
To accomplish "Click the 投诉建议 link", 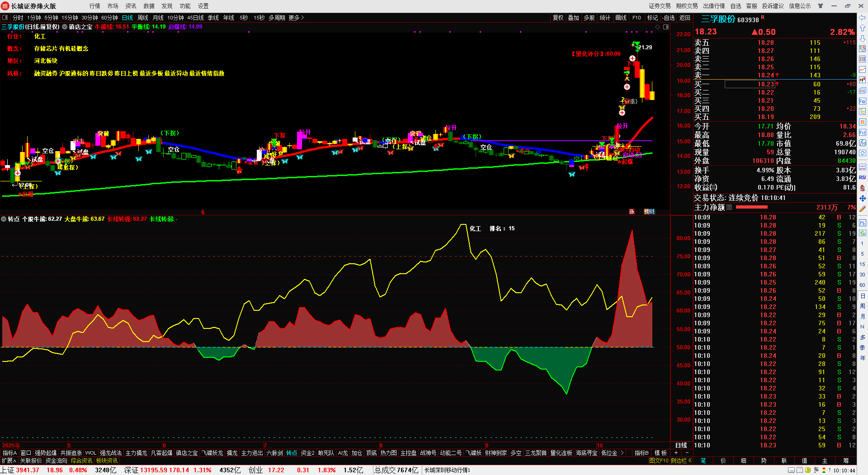I will 773,6.
